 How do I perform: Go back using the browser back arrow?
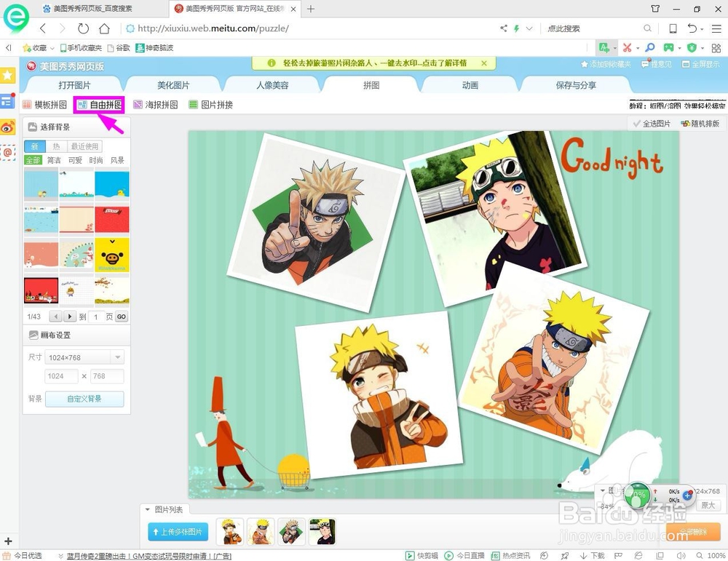pyautogui.click(x=43, y=28)
